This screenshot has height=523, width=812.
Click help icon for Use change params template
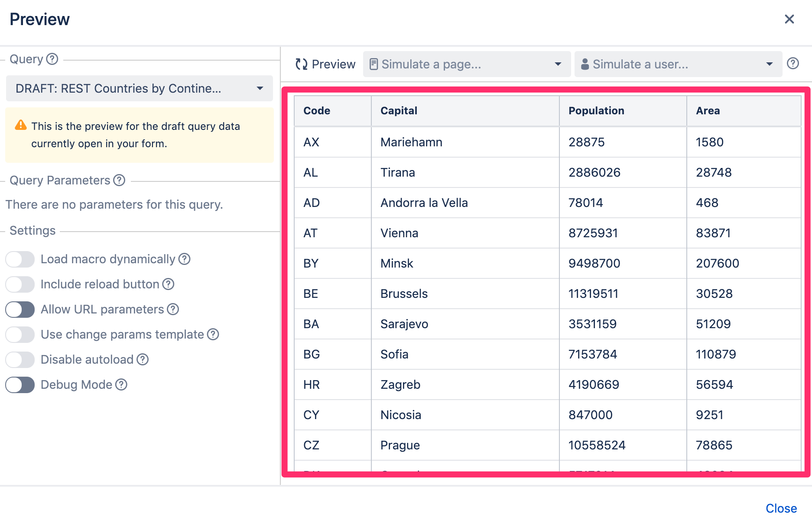coord(213,334)
